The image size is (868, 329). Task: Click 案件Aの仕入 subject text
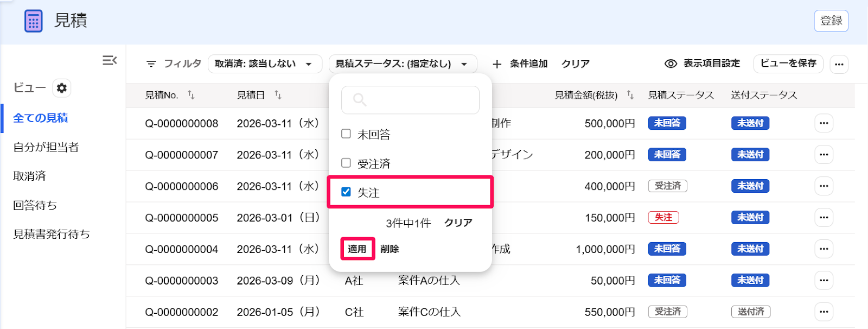click(x=429, y=281)
